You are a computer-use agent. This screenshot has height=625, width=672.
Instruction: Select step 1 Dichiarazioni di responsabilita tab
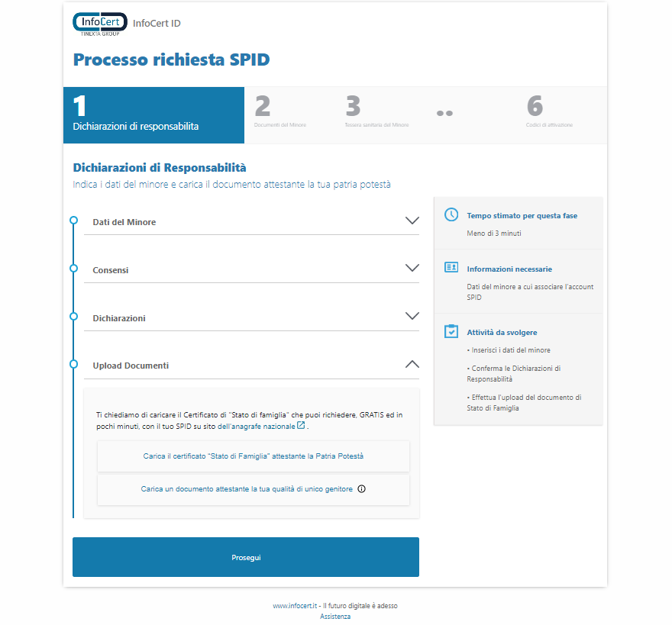[x=153, y=115]
